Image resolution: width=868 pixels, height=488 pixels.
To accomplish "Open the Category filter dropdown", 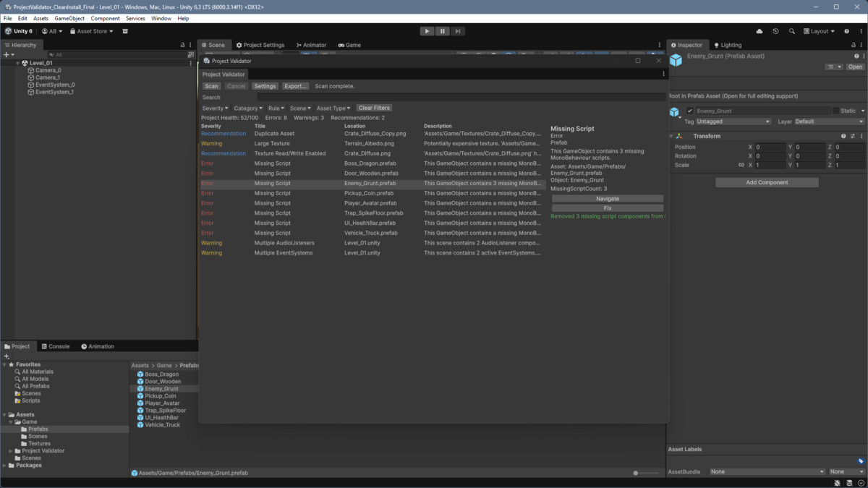I will point(249,108).
